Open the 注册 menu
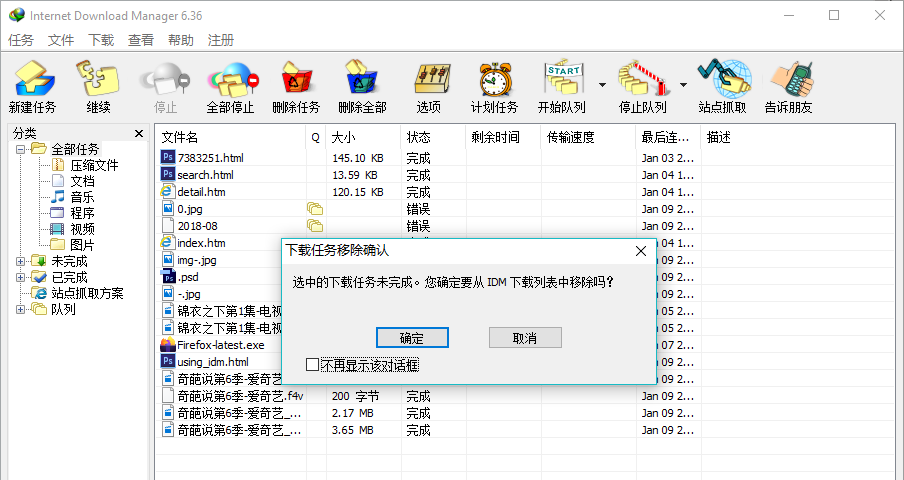The image size is (904, 480). point(221,40)
